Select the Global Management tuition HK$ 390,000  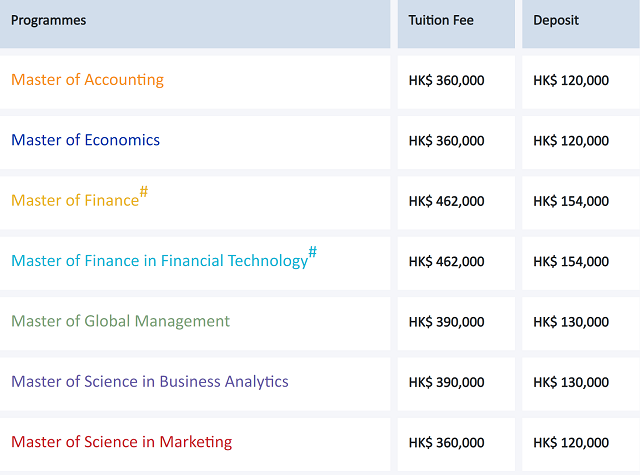tap(447, 322)
